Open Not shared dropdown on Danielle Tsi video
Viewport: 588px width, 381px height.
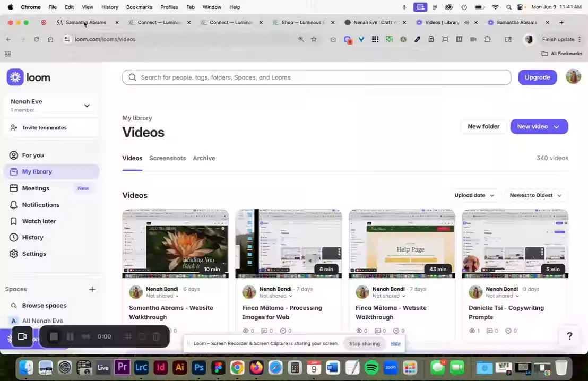502,296
